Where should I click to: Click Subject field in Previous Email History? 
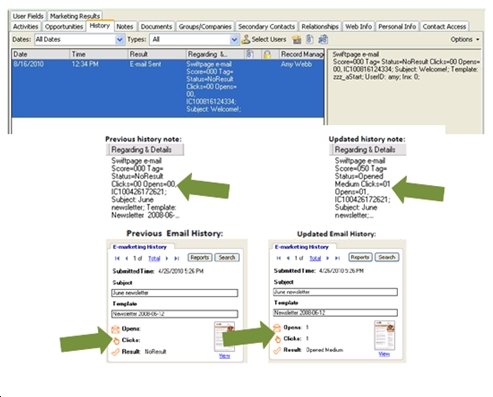pos(174,293)
